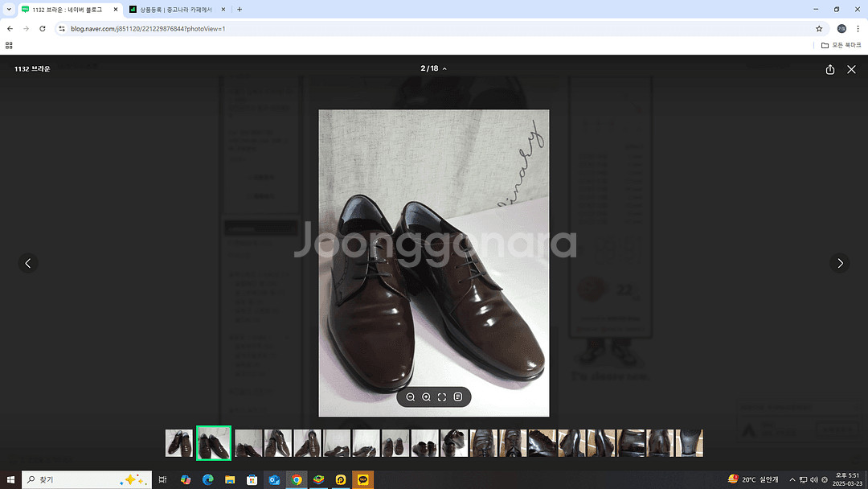Screen dimensions: 868x489
Task: Open File Explorer from taskbar
Action: [x=230, y=479]
